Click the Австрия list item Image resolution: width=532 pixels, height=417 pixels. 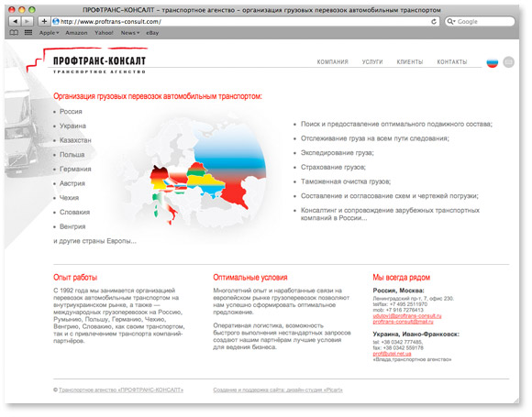(x=72, y=183)
